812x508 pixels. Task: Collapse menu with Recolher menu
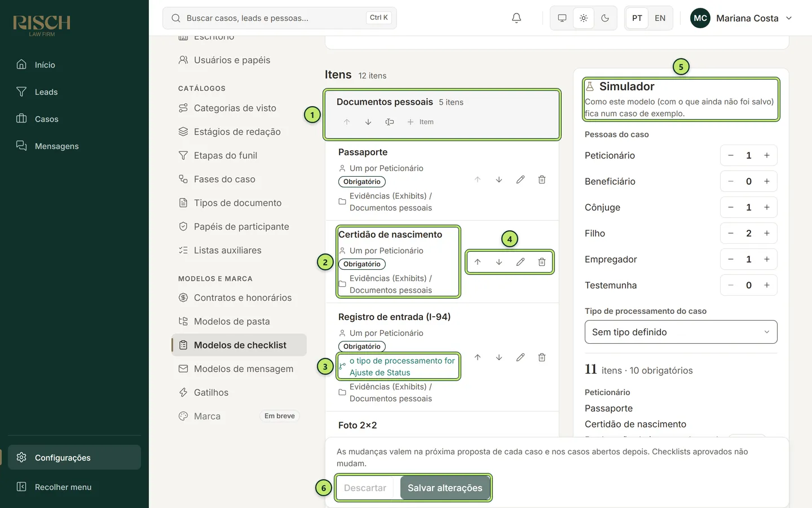click(74, 487)
